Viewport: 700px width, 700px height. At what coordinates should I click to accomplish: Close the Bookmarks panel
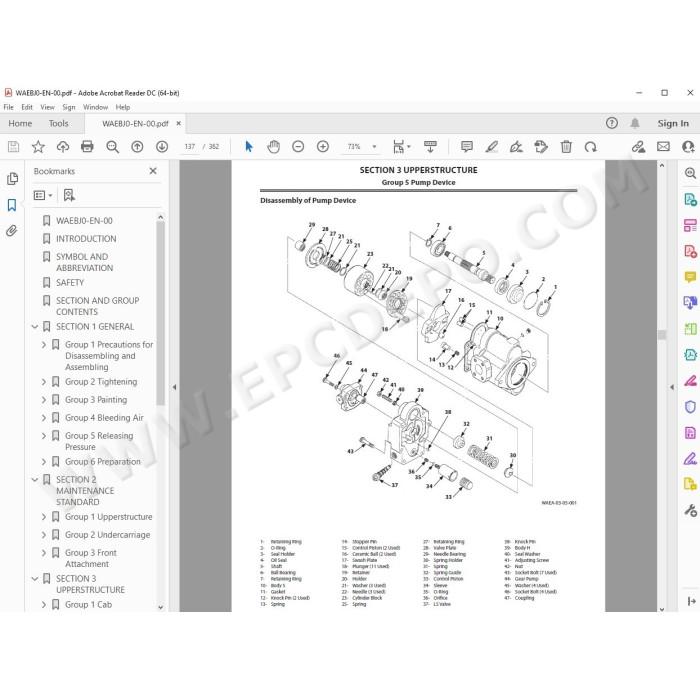coord(153,171)
